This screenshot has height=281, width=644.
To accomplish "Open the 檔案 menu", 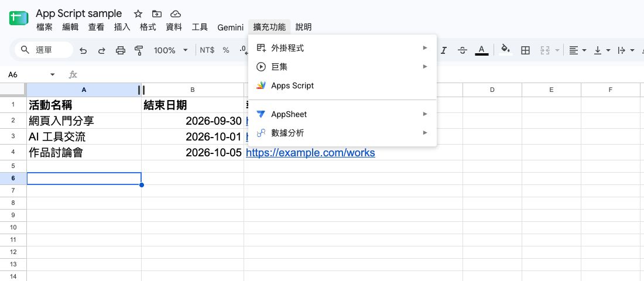I will click(x=44, y=28).
